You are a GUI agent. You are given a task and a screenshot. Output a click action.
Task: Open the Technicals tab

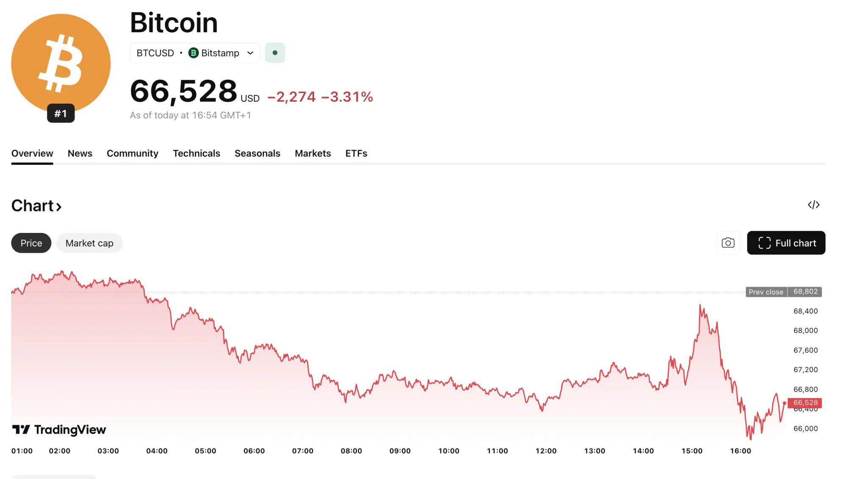(x=196, y=153)
